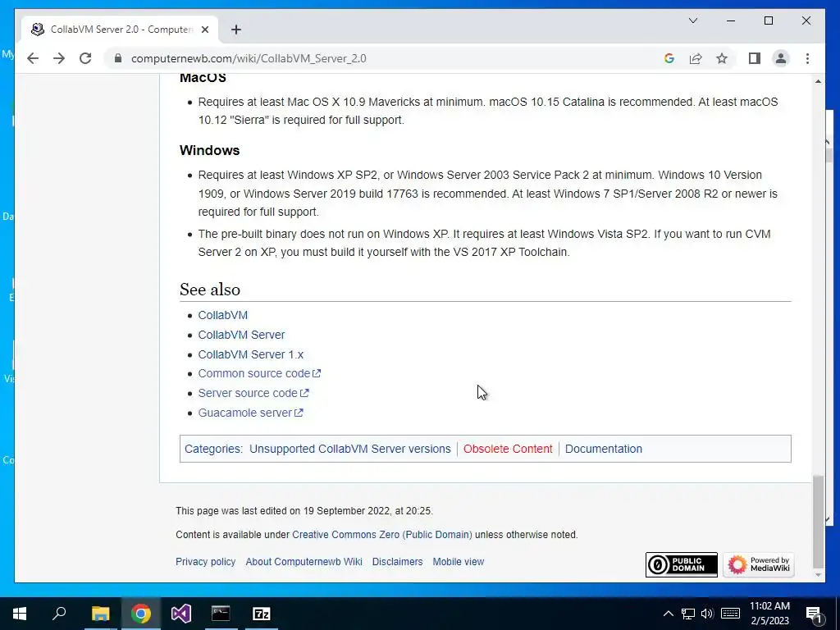Open volume control tray icon
The width and height of the screenshot is (840, 630).
[707, 614]
